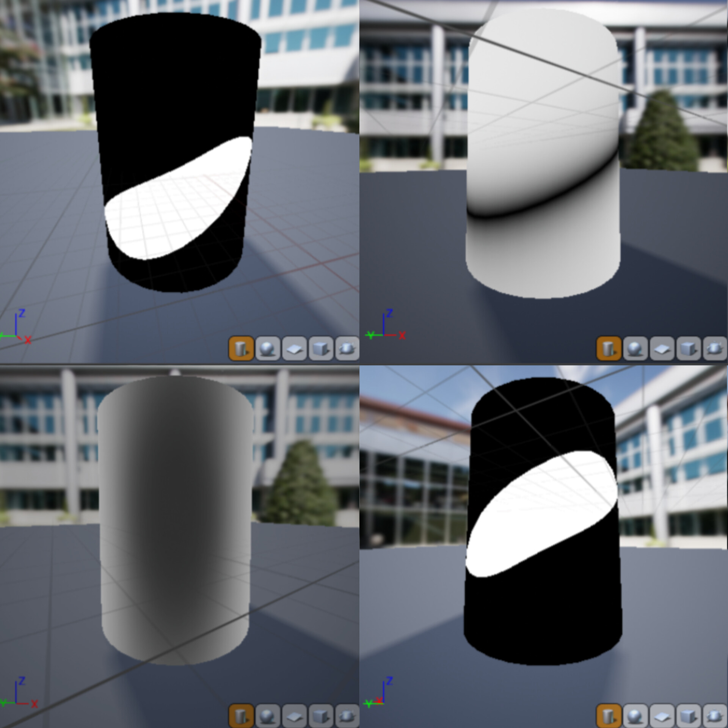Switch bottom-right viewport preview to sphere
Image resolution: width=728 pixels, height=728 pixels.
pos(635,716)
